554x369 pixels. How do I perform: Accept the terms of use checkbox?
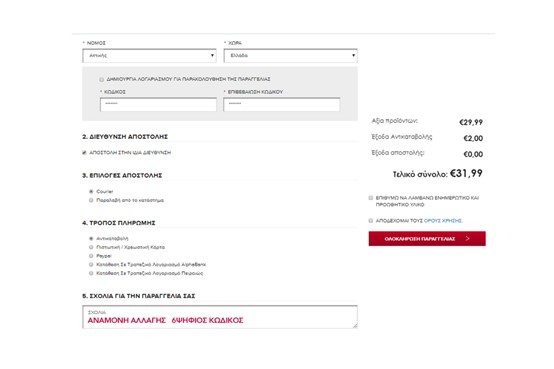click(371, 221)
